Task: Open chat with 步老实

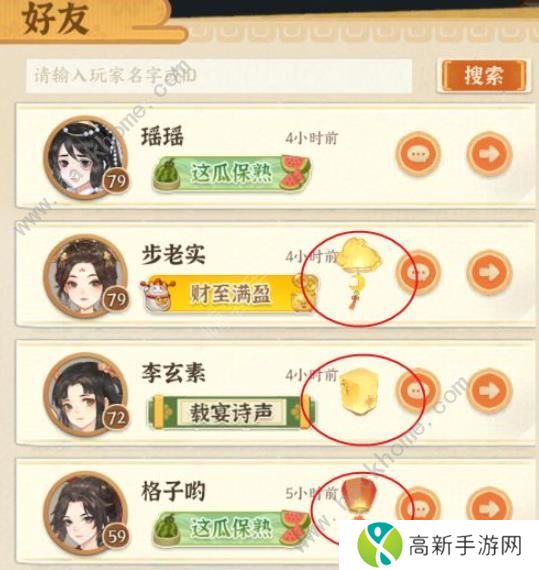Action: (418, 273)
